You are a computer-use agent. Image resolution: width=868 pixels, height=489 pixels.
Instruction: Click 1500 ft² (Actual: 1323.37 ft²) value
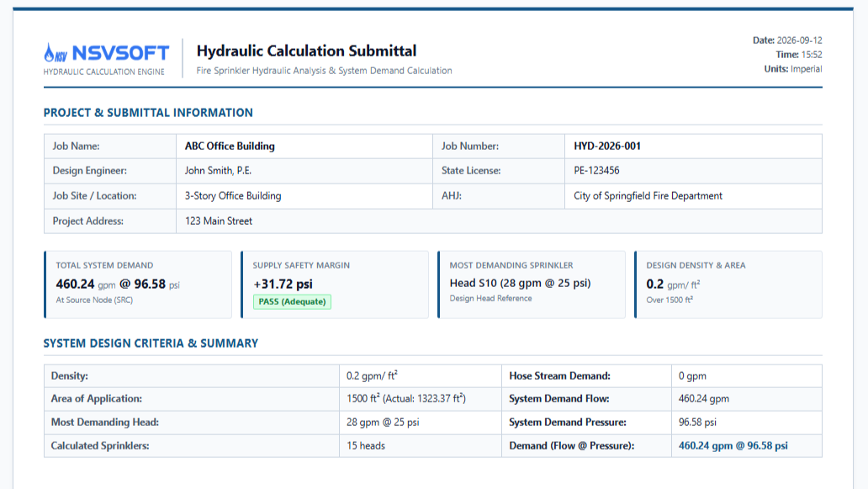tap(406, 399)
